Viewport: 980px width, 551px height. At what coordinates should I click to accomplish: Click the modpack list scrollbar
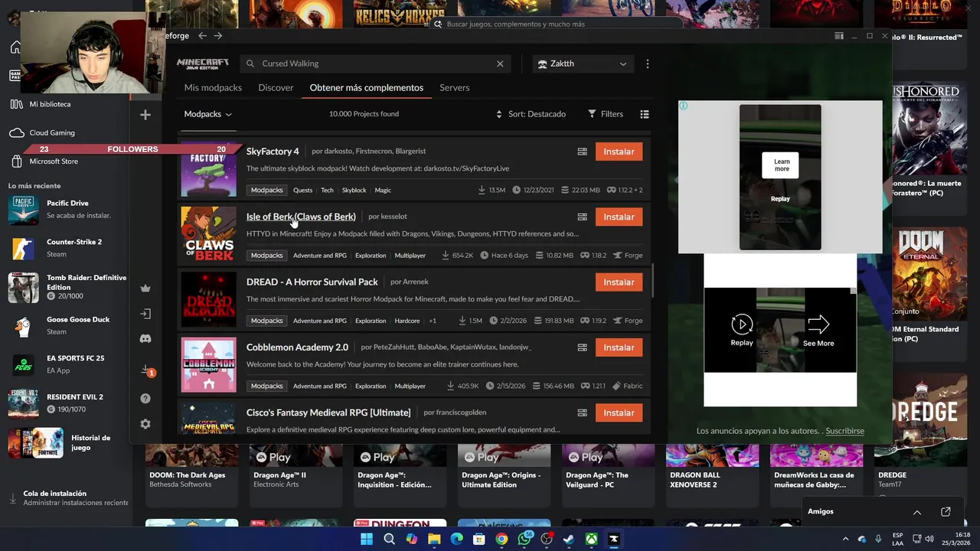[x=652, y=281]
